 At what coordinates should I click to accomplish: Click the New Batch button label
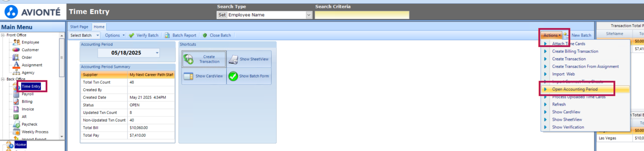click(581, 35)
